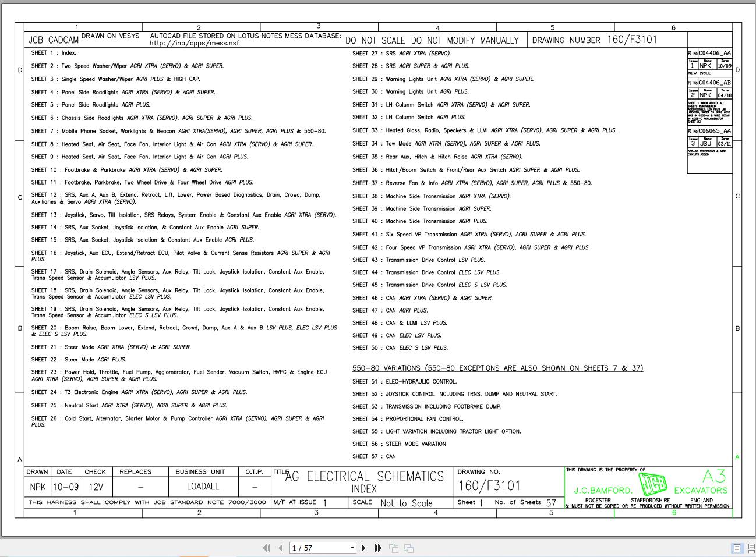
Task: Click SHEET 25 Neutral Start entry
Action: click(129, 405)
